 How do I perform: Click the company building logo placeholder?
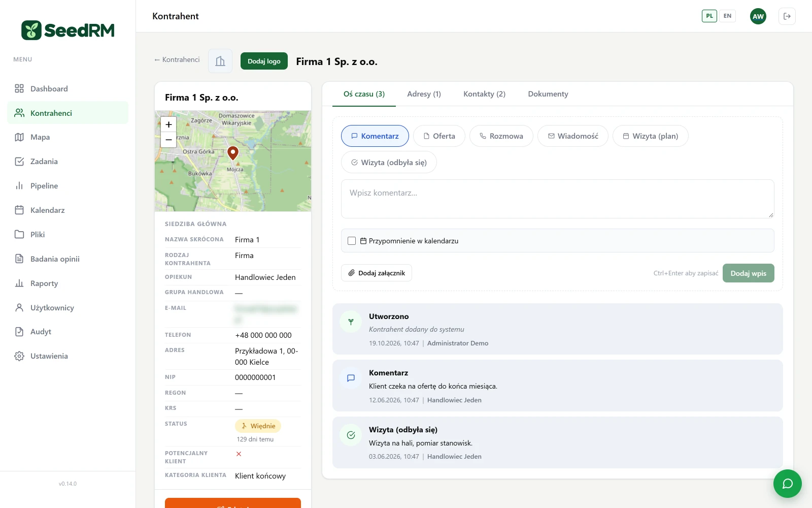tap(220, 61)
